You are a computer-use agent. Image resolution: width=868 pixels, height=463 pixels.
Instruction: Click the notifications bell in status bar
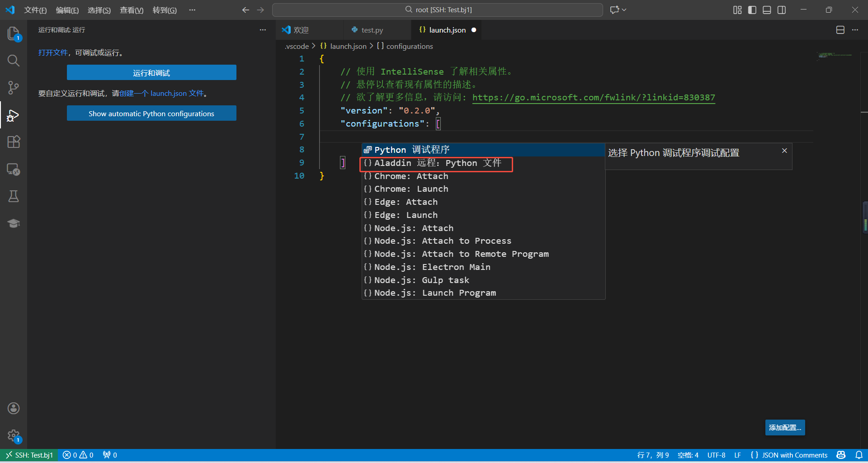(859, 455)
